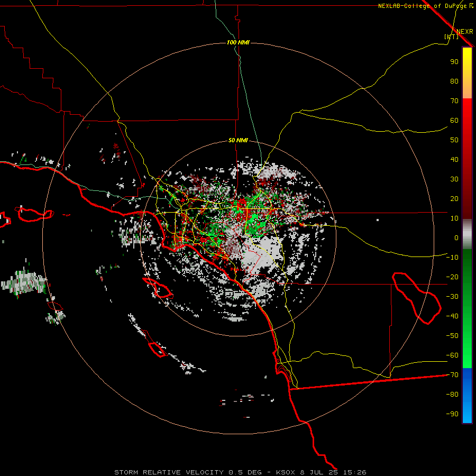Click the Santa Catalina Island outline

click(x=158, y=288)
